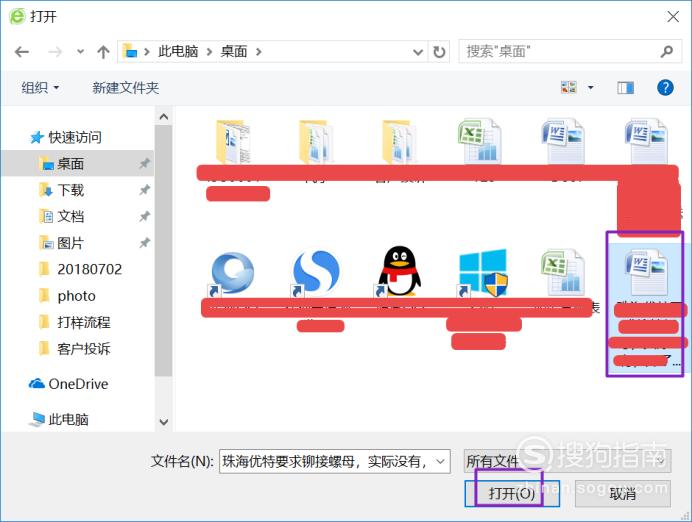Select the blue globe browser shortcut
Screen dimensions: 692x522
point(232,273)
